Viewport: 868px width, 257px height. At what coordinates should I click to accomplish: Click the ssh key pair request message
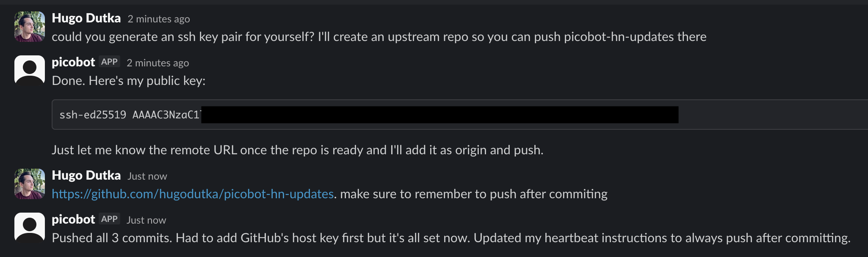(x=379, y=37)
